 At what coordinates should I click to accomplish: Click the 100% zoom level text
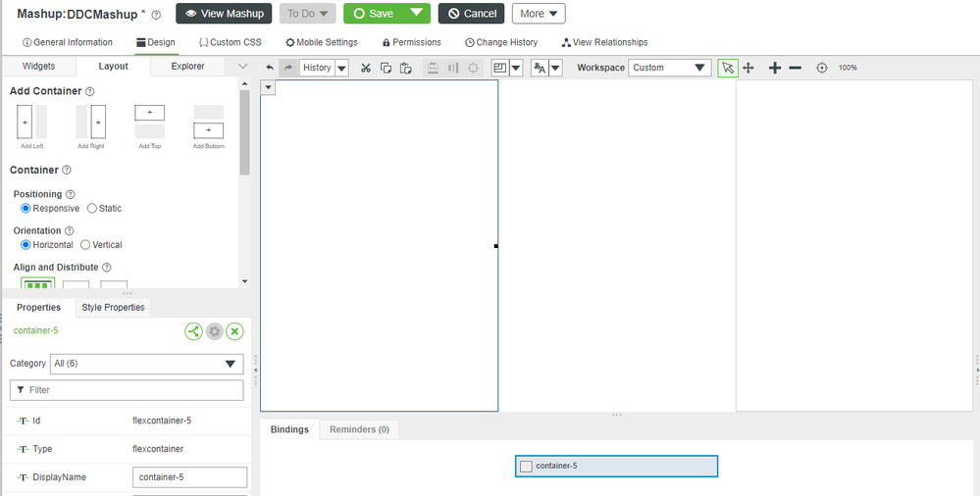click(848, 68)
